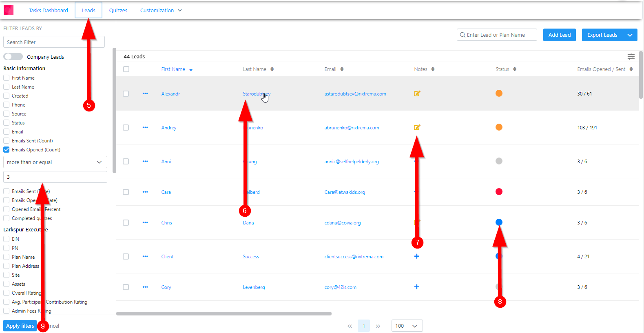This screenshot has width=644, height=333.
Task: Open the page size 100 dropdown
Action: pos(407,326)
